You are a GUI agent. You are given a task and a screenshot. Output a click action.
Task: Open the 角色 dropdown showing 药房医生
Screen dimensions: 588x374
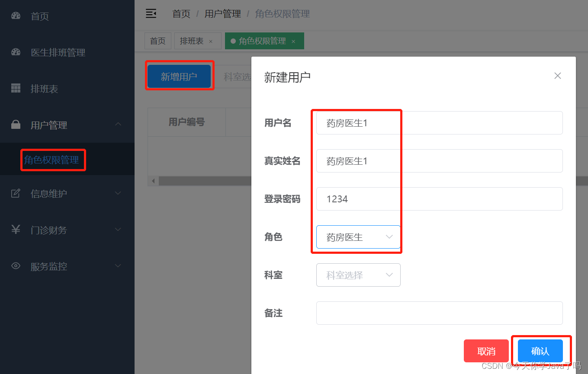358,237
